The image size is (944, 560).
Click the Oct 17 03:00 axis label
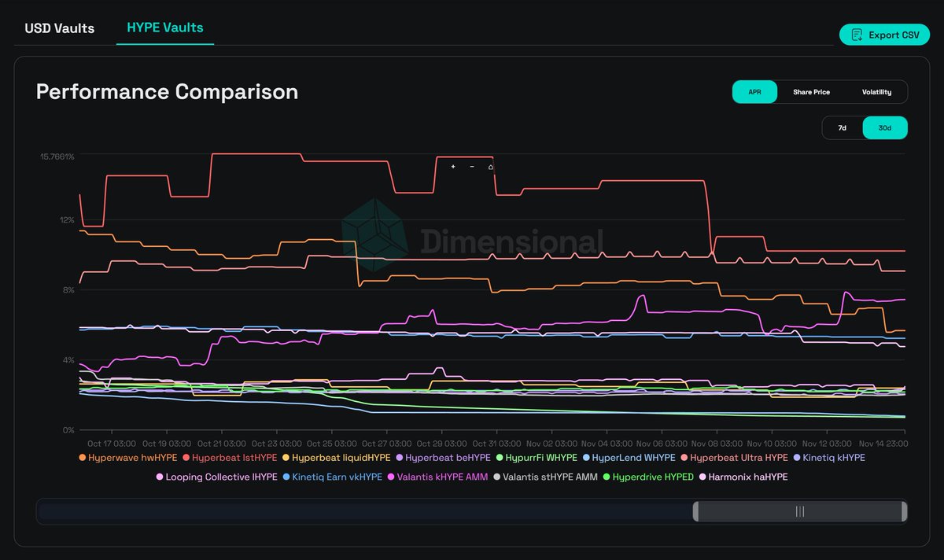coord(111,442)
